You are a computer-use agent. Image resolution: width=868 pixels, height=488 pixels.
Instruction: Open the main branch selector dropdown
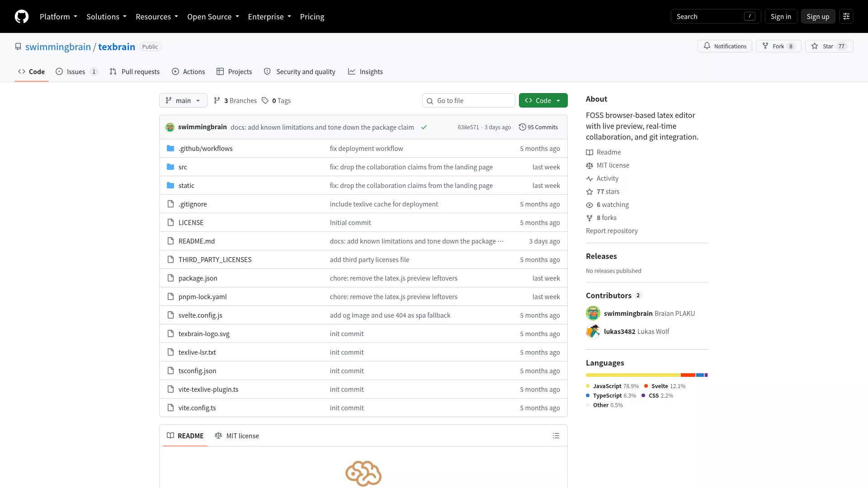183,101
